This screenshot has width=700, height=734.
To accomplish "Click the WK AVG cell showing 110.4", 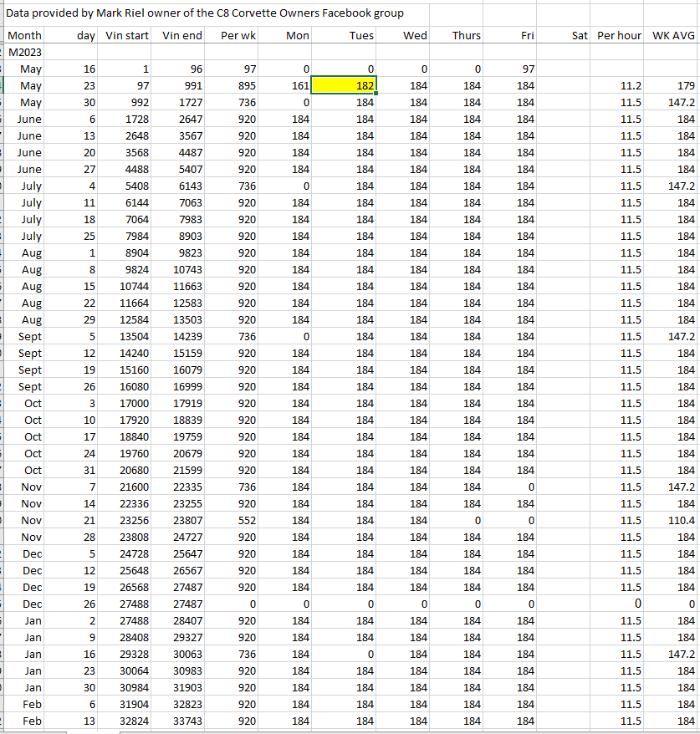I will (673, 520).
